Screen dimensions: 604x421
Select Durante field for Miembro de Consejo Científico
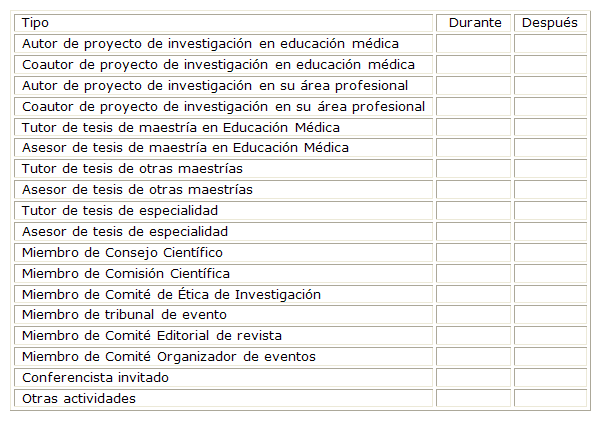coord(474,252)
